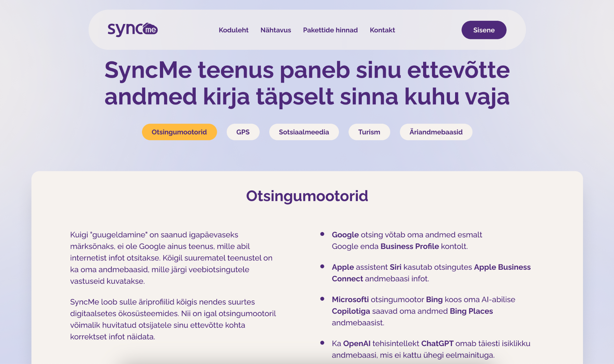
Task: Click the Otsingumootorid section heading
Action: 307,196
